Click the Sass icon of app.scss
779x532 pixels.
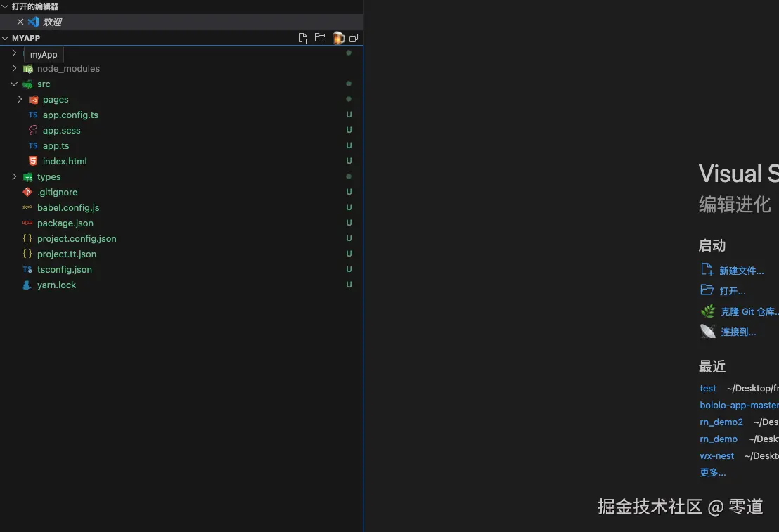click(x=33, y=130)
